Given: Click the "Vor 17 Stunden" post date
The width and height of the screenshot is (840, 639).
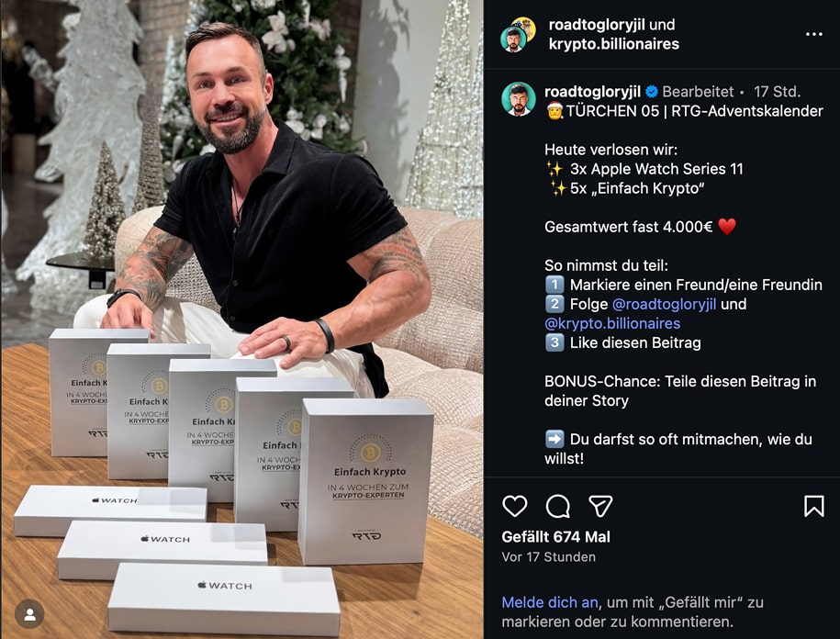Looking at the screenshot, I should (549, 557).
